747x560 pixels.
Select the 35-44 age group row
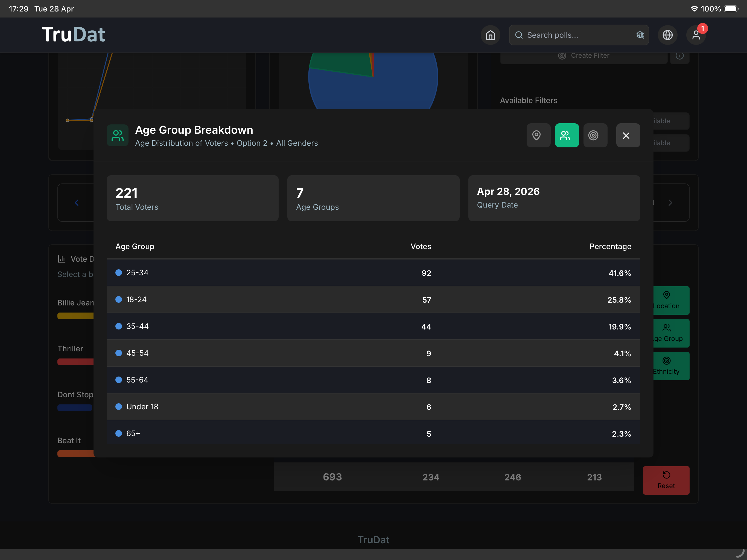coord(373,326)
